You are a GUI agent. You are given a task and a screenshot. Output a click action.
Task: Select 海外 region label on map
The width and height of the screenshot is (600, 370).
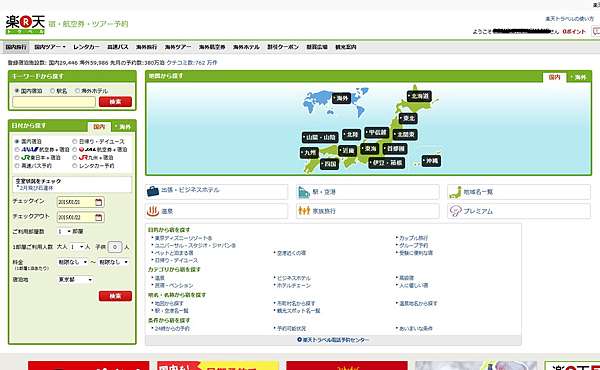point(341,98)
